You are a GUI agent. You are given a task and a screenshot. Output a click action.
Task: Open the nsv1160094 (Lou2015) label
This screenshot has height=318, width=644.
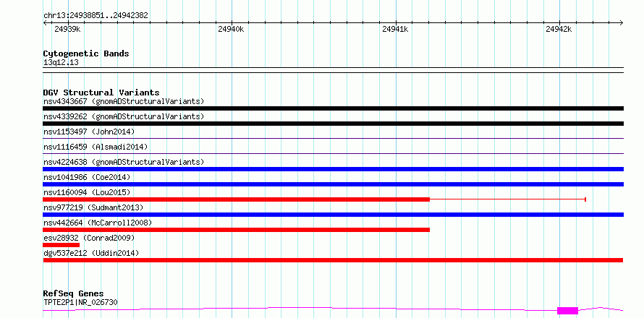pyautogui.click(x=87, y=192)
